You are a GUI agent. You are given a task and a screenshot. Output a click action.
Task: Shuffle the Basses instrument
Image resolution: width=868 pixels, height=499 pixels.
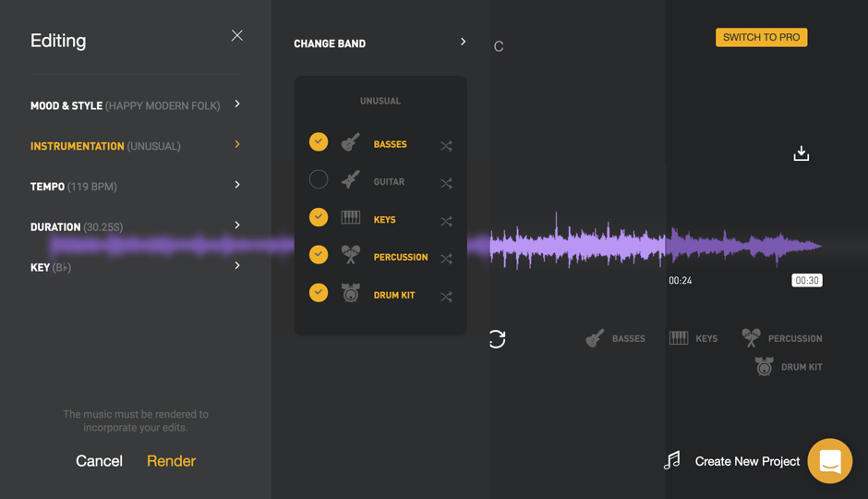pos(446,146)
